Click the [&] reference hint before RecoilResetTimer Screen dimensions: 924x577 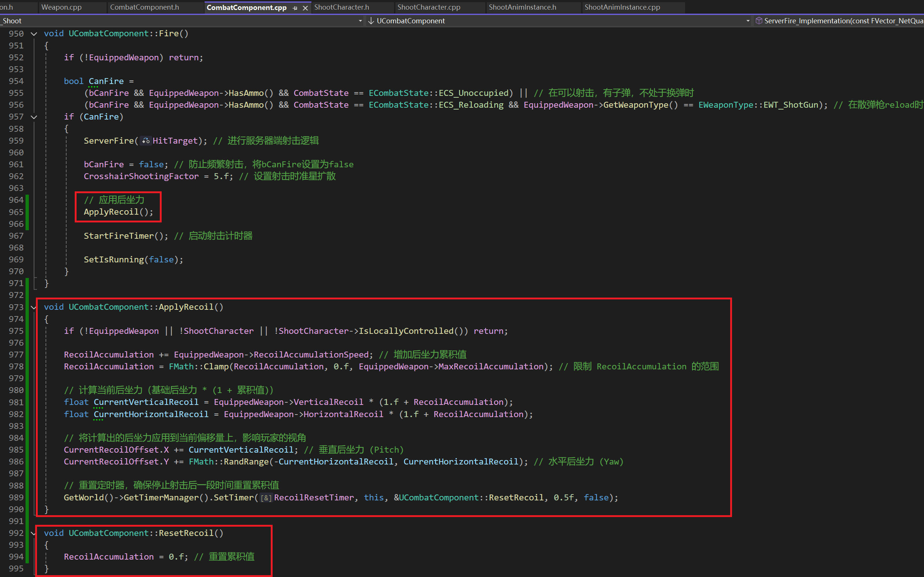pos(266,498)
